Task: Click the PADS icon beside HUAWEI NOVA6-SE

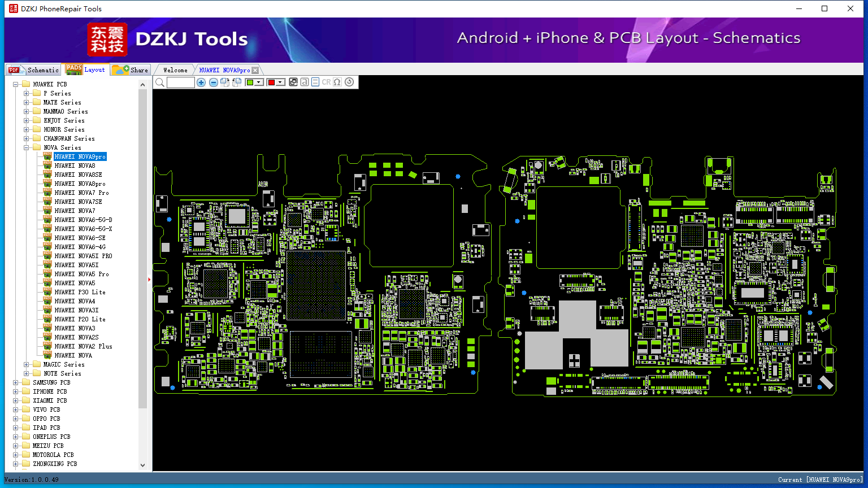Action: (x=47, y=238)
